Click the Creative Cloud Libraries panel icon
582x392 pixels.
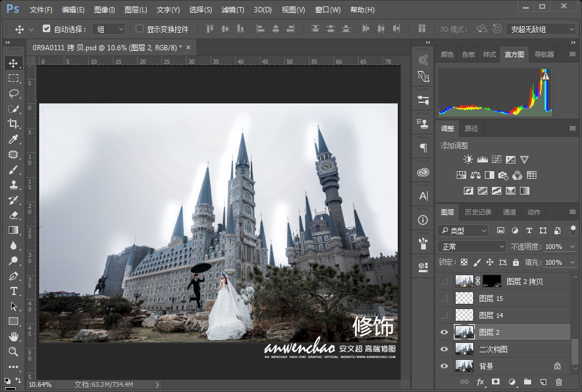(423, 172)
